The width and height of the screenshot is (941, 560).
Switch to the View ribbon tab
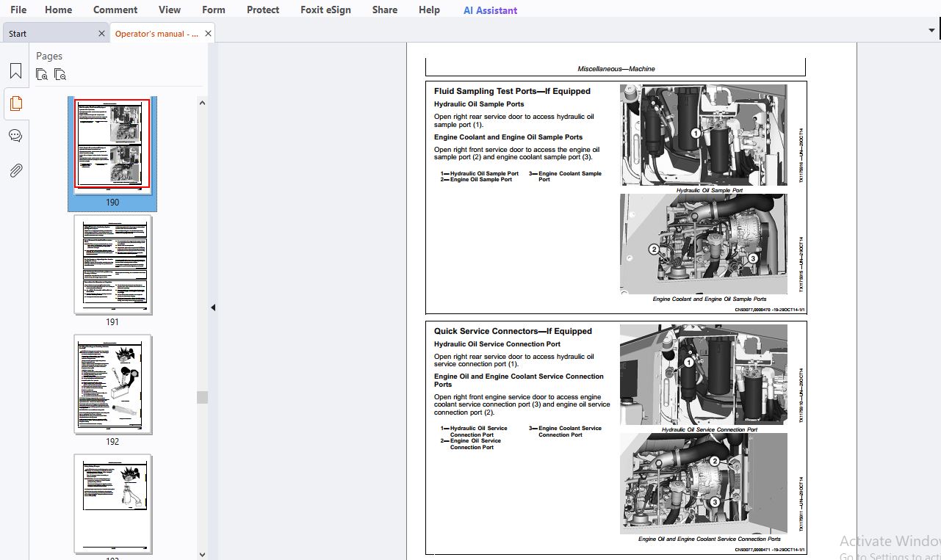[170, 10]
